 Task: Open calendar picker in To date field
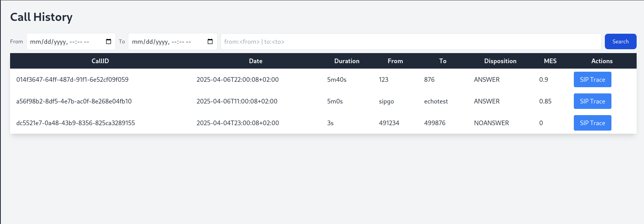(210, 41)
